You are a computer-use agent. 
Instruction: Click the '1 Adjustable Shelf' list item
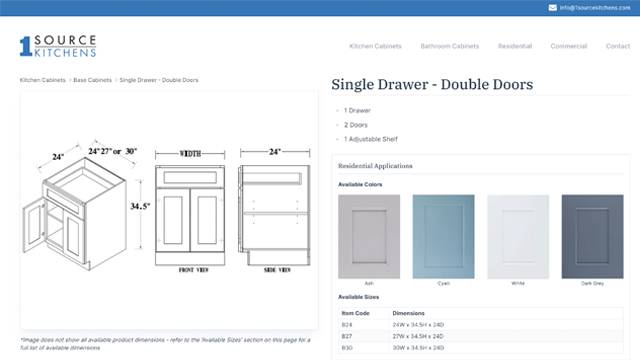click(371, 139)
